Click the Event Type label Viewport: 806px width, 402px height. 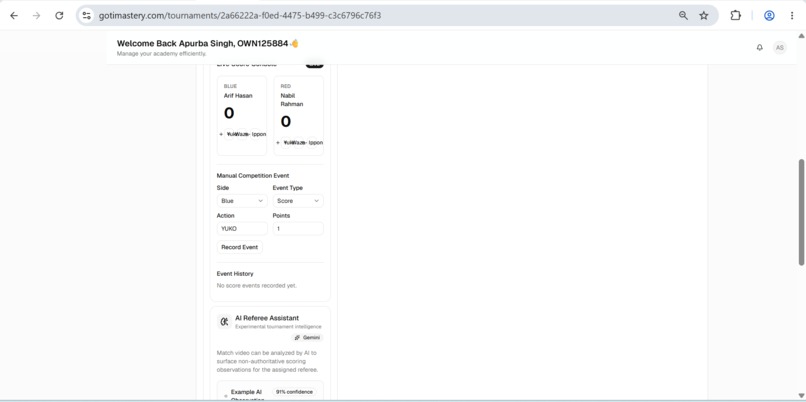(x=288, y=188)
